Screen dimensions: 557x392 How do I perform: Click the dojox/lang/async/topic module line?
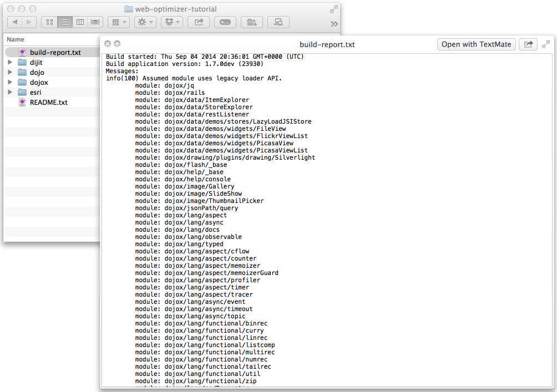coord(190,316)
